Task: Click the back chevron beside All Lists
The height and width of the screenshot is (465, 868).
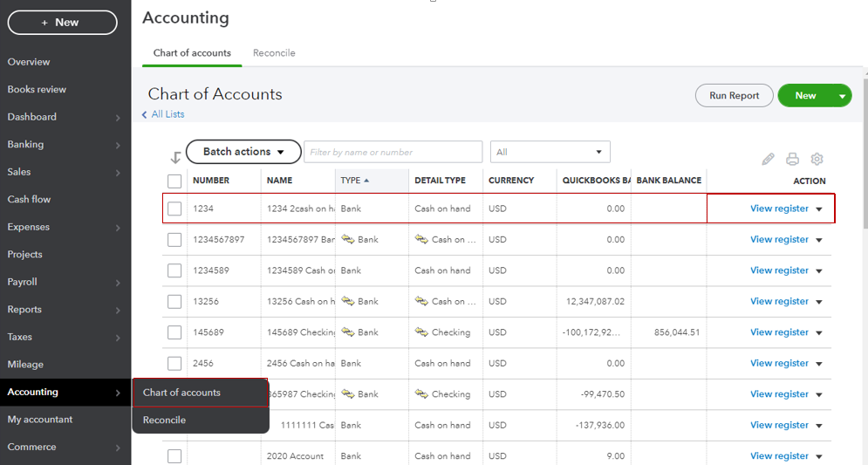Action: tap(145, 114)
